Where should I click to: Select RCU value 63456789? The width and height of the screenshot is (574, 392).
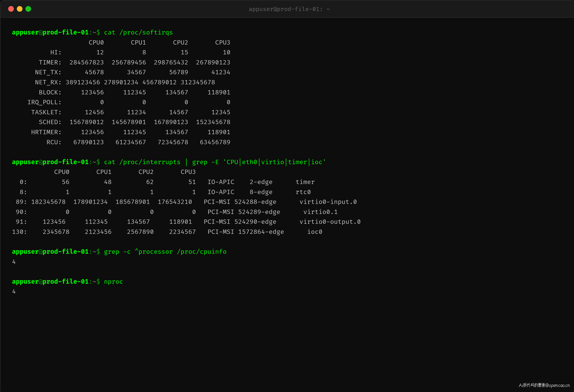[x=215, y=142]
